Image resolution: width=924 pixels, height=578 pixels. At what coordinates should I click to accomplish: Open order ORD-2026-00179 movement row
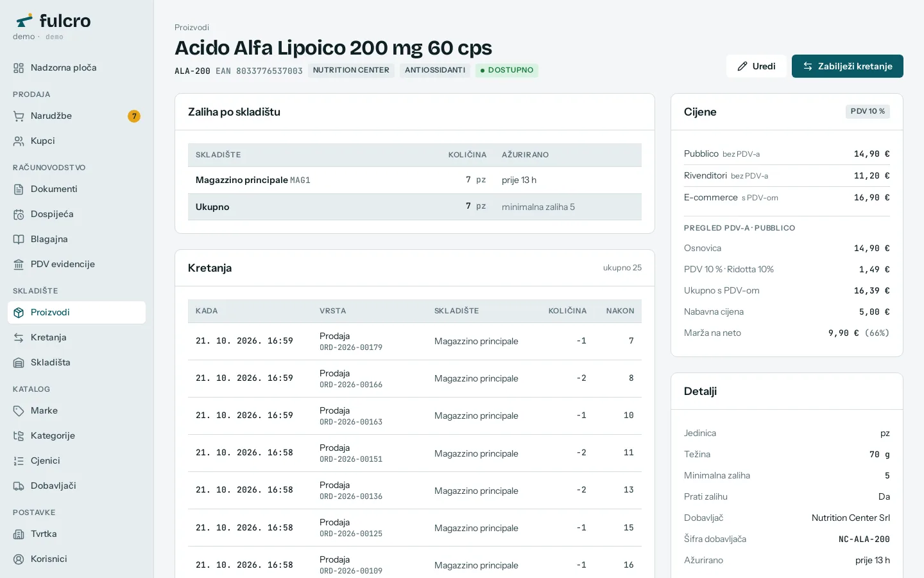tap(415, 342)
